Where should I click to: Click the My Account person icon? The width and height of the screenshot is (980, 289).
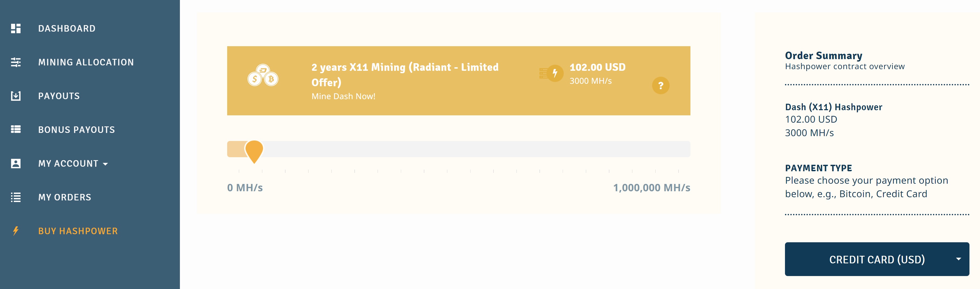(x=16, y=163)
